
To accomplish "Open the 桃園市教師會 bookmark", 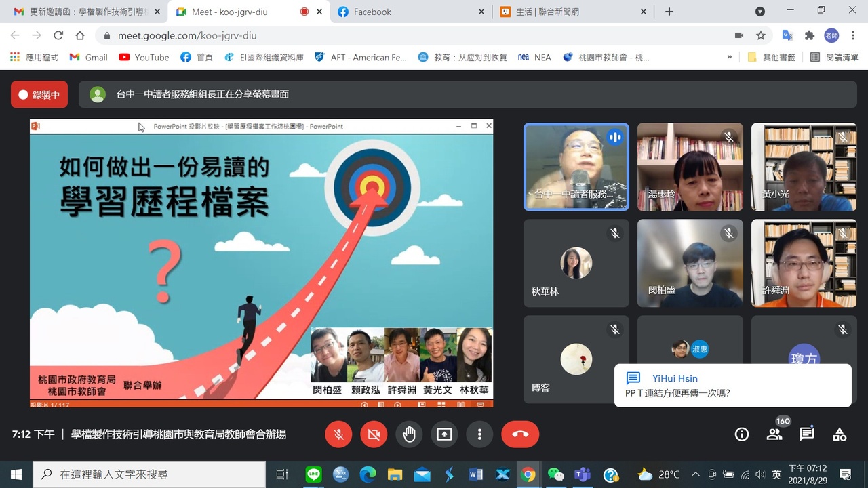I will tap(606, 58).
